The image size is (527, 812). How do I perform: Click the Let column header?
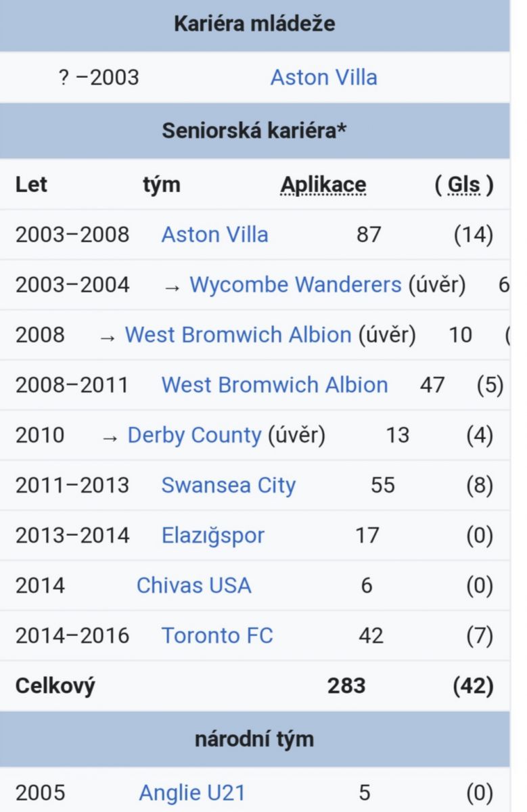31,185
